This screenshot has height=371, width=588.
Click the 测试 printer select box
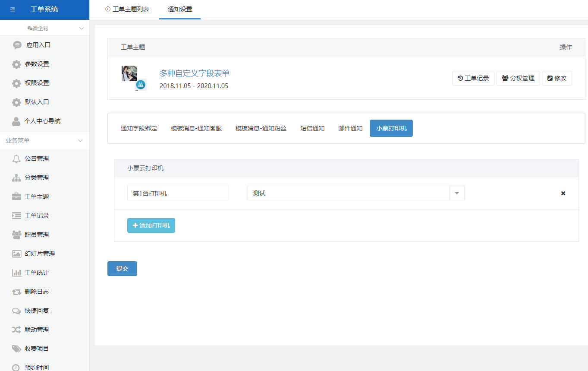356,193
